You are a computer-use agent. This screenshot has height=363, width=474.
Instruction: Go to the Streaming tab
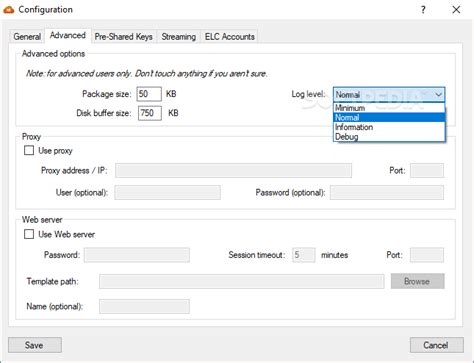tap(178, 36)
